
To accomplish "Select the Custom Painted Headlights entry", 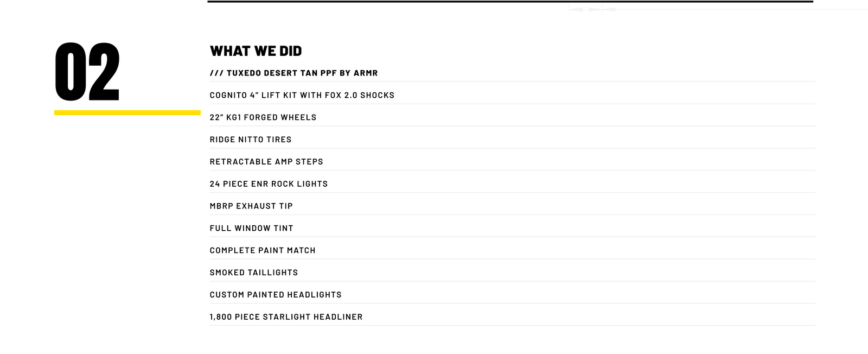I will point(276,295).
